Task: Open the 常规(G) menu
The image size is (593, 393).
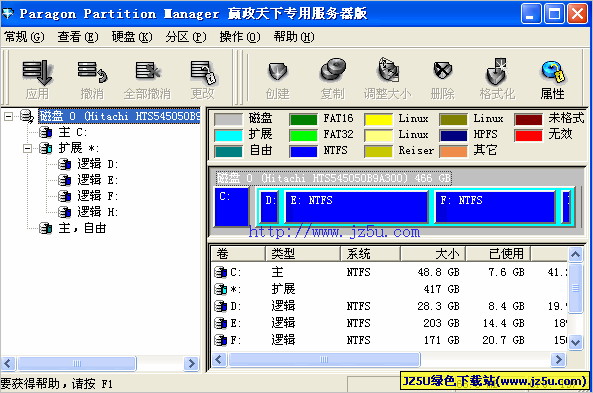Action: tap(24, 37)
